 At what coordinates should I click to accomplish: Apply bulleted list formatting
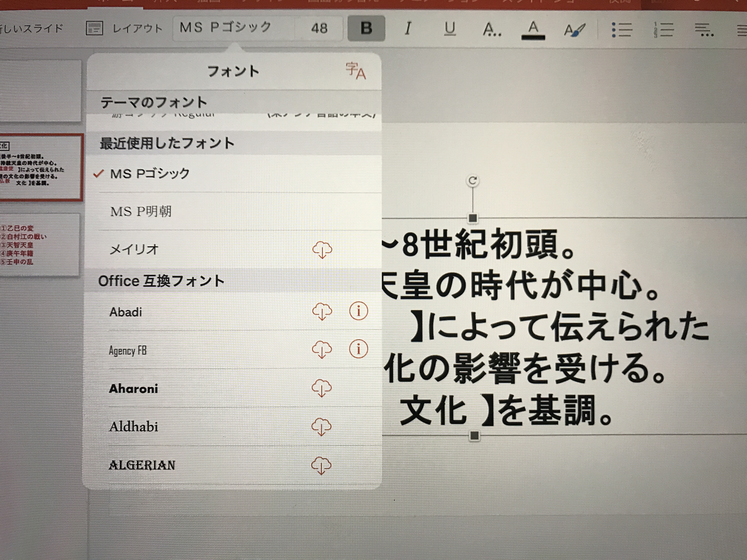tap(622, 30)
